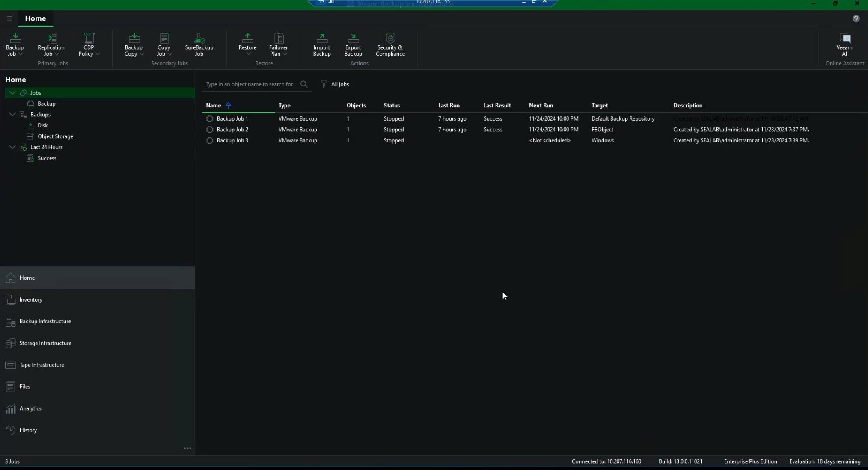The height and width of the screenshot is (470, 868).
Task: Click the <Not scheduled> next run cell
Action: coord(550,140)
